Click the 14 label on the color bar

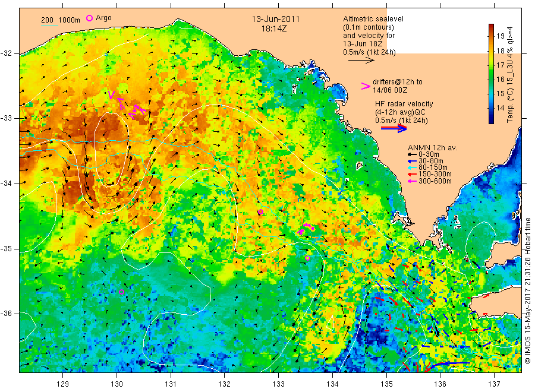click(500, 108)
